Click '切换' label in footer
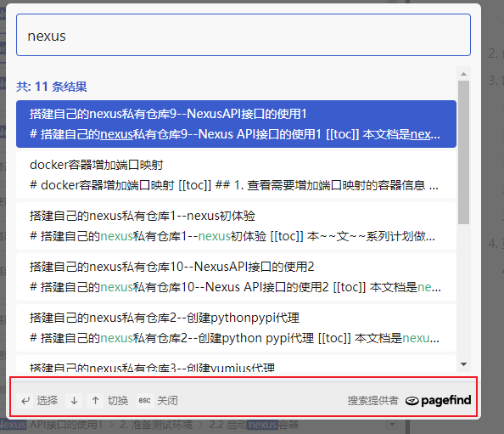This screenshot has height=434, width=504. coord(118,401)
